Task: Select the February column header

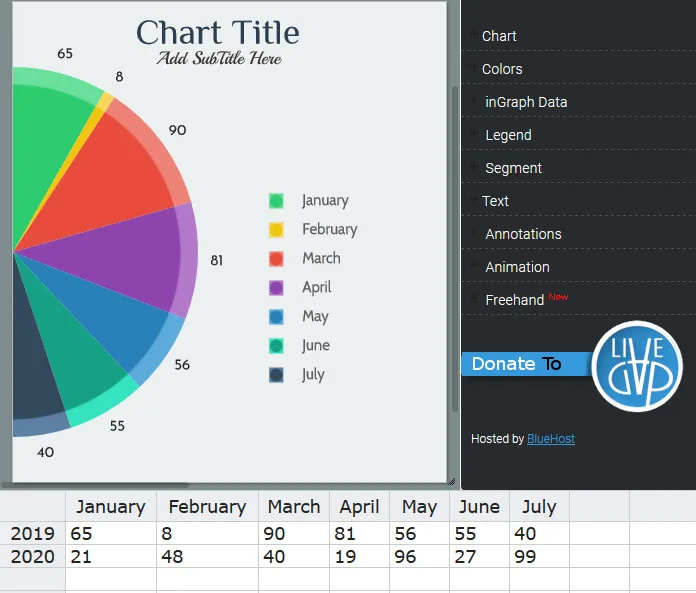Action: (x=207, y=506)
